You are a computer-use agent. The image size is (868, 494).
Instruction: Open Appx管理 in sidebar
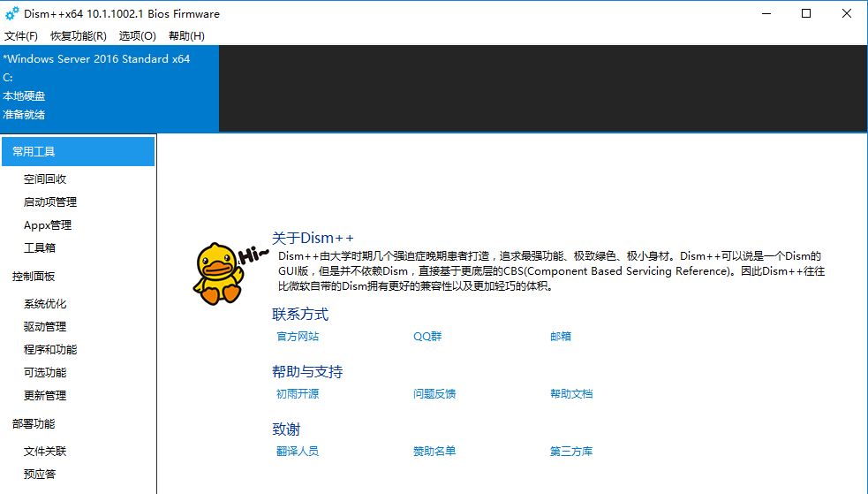pos(48,225)
